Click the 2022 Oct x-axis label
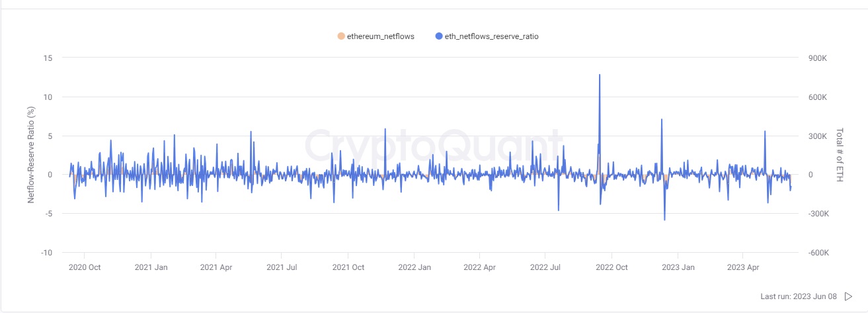The image size is (868, 313). [x=612, y=267]
